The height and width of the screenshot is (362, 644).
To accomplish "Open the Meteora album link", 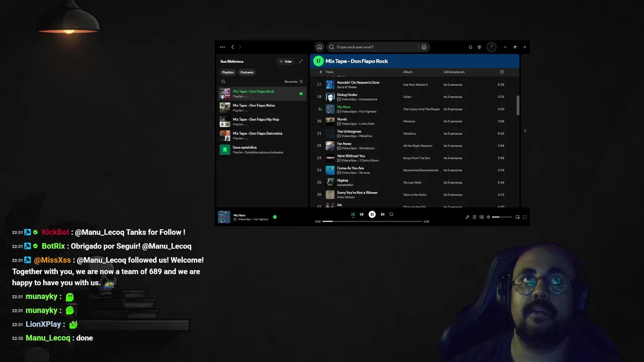I will [x=409, y=121].
